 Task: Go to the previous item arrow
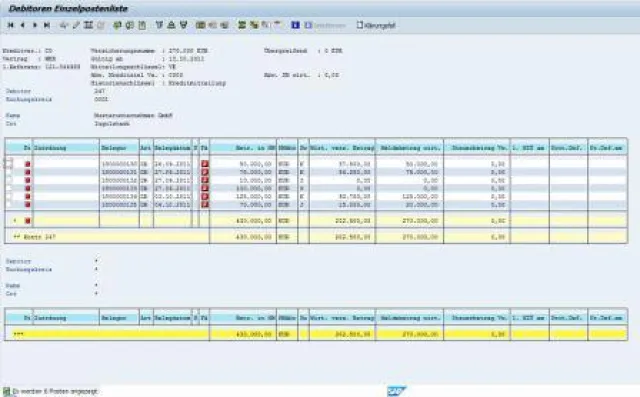click(x=23, y=25)
